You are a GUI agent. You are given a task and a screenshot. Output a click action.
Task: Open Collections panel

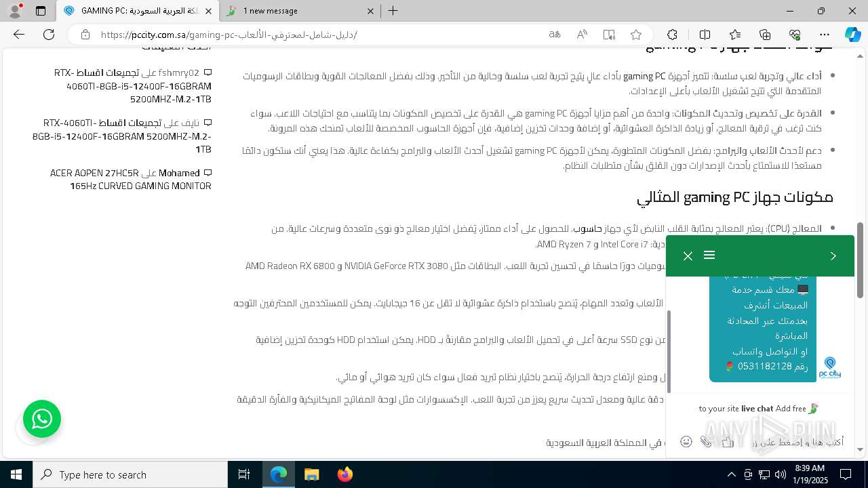[x=765, y=35]
